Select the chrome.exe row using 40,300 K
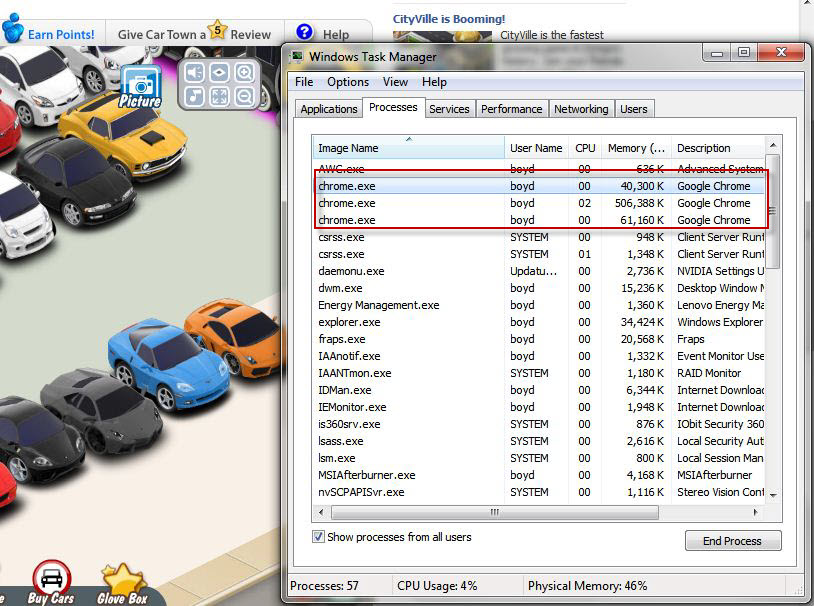 coord(539,186)
